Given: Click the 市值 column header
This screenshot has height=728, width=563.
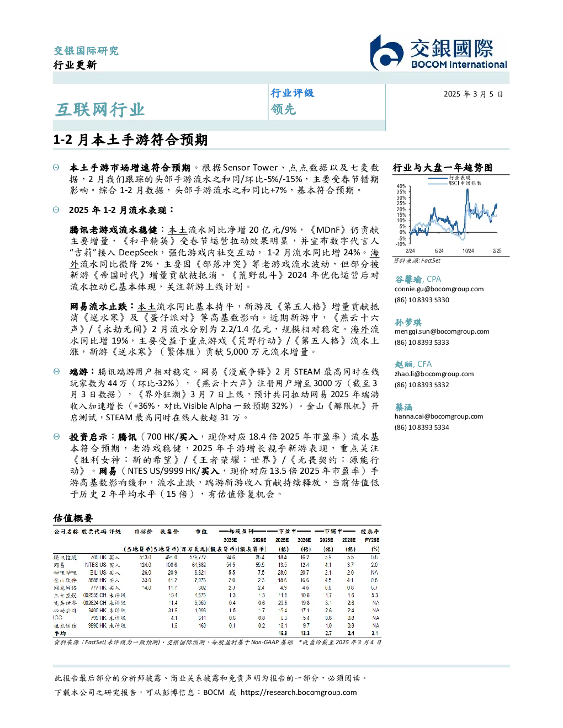Looking at the screenshot, I should point(201,532).
